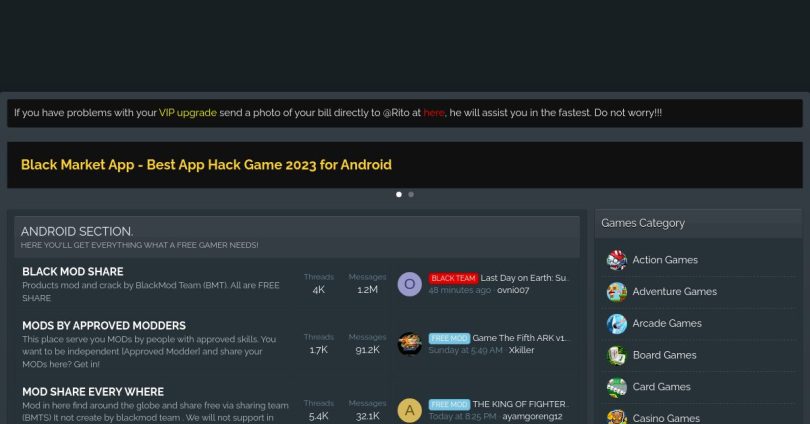Select the first carousel dot indicator
This screenshot has width=810, height=424.
(399, 195)
